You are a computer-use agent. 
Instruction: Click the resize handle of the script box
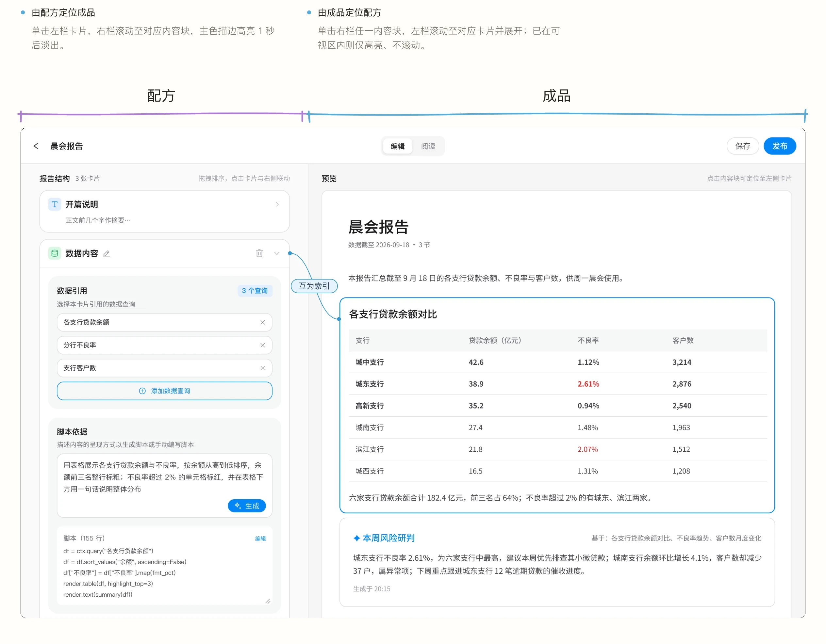point(268,601)
